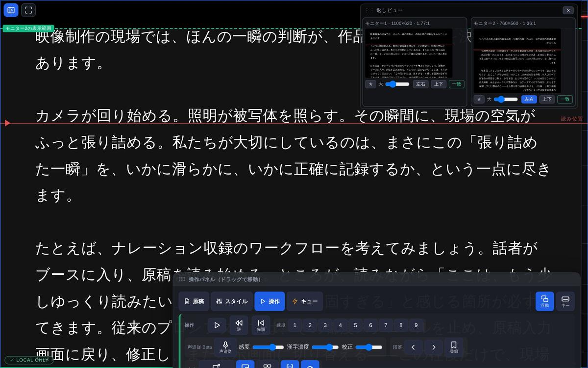Adjust the モニター2 size slider

click(x=506, y=99)
